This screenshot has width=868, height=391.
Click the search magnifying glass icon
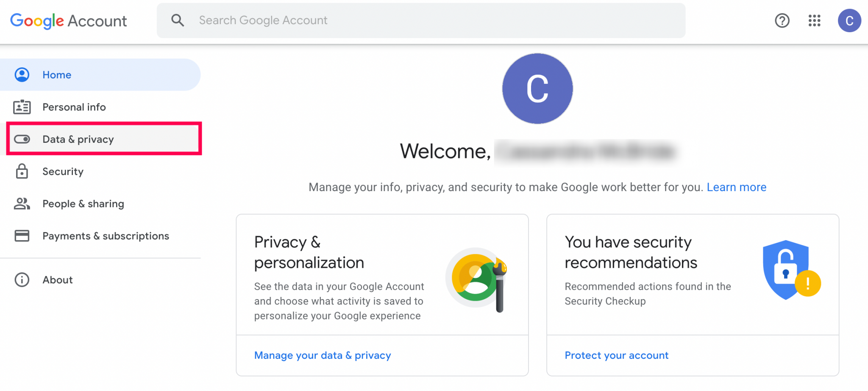click(x=178, y=20)
